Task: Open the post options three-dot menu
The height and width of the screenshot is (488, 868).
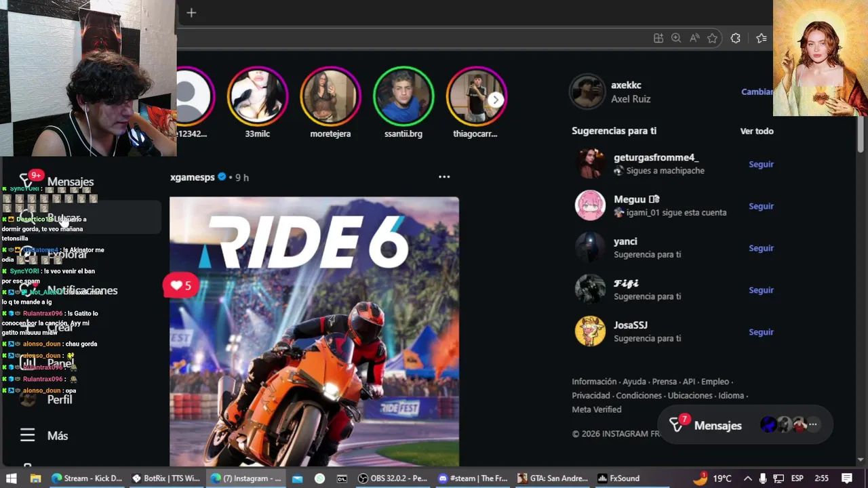Action: [x=444, y=177]
